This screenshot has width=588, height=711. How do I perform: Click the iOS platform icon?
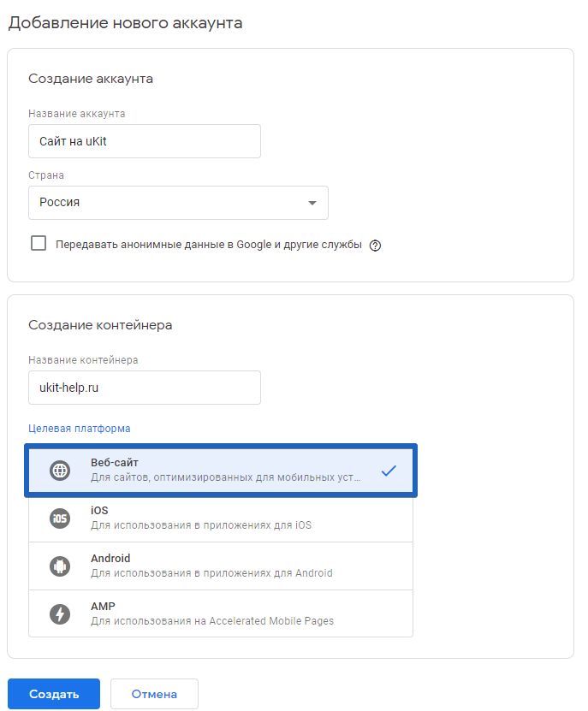pyautogui.click(x=60, y=518)
